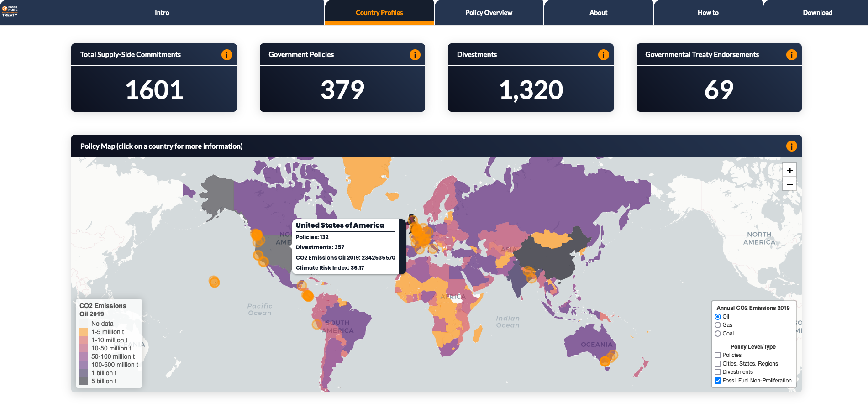Enable the Policies checkbox
The width and height of the screenshot is (868, 408).
pyautogui.click(x=718, y=355)
